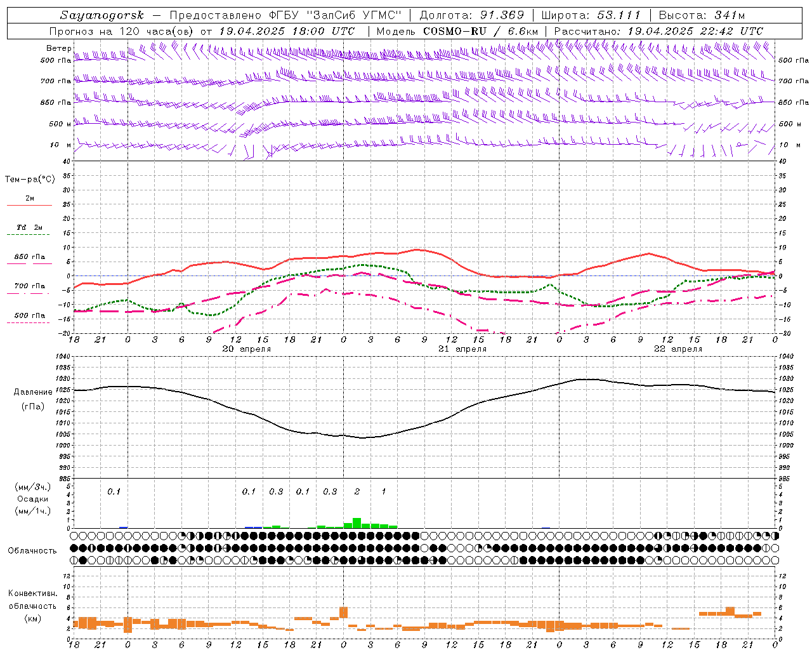This screenshot has height=650, width=812.
Task: Click the Осадки panel label
Action: point(33,499)
